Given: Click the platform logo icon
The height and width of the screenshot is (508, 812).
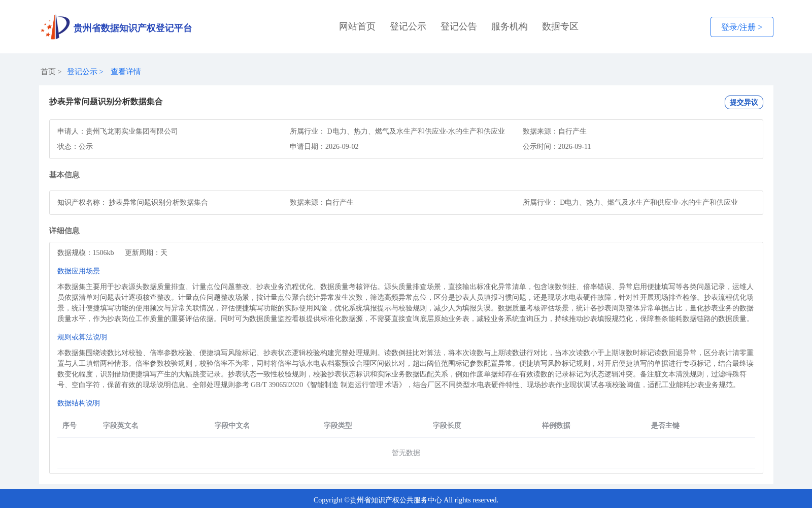Looking at the screenshot, I should point(55,27).
